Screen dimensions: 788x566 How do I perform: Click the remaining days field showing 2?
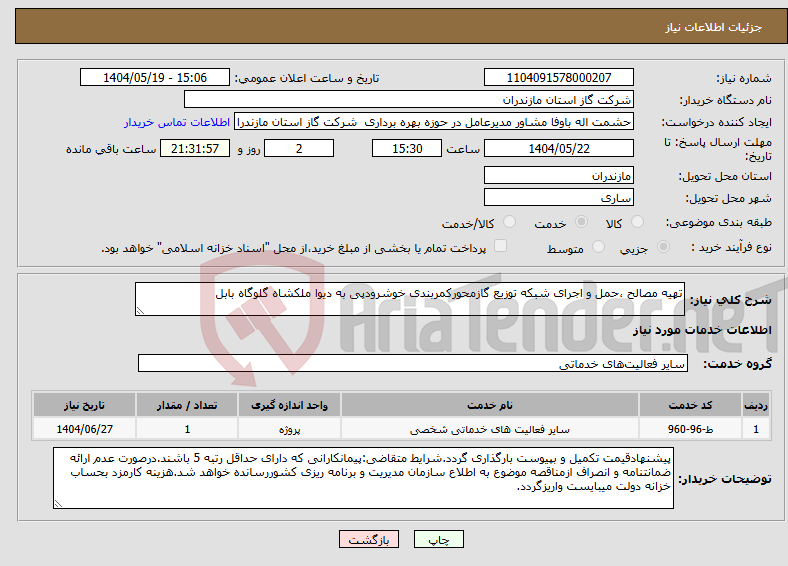coord(299,148)
